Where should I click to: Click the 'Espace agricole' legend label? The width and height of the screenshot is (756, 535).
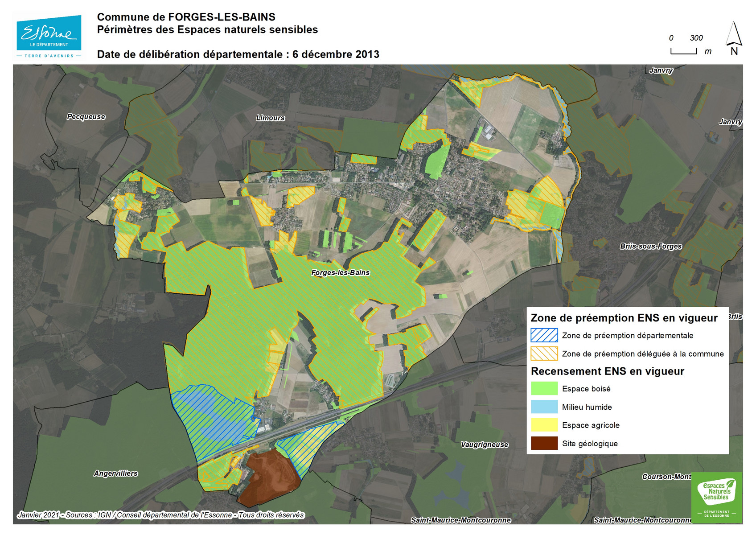591,425
